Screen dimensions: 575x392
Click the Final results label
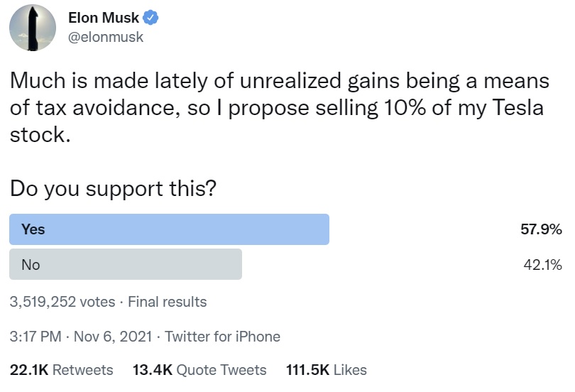(168, 302)
